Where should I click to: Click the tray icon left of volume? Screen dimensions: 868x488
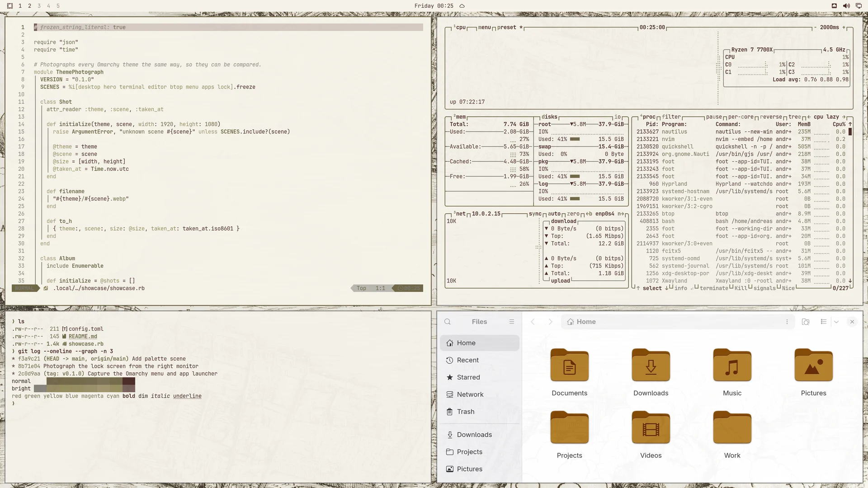pos(834,6)
